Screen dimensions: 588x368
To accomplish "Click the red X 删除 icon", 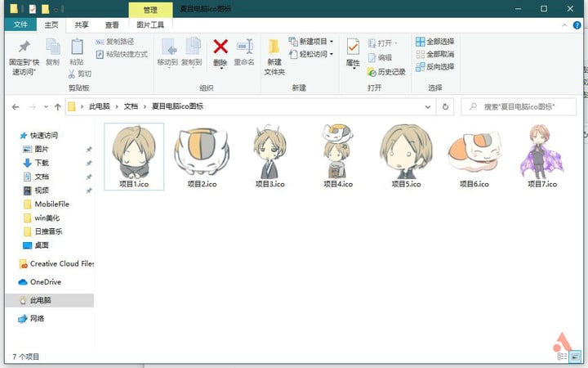I will point(220,47).
